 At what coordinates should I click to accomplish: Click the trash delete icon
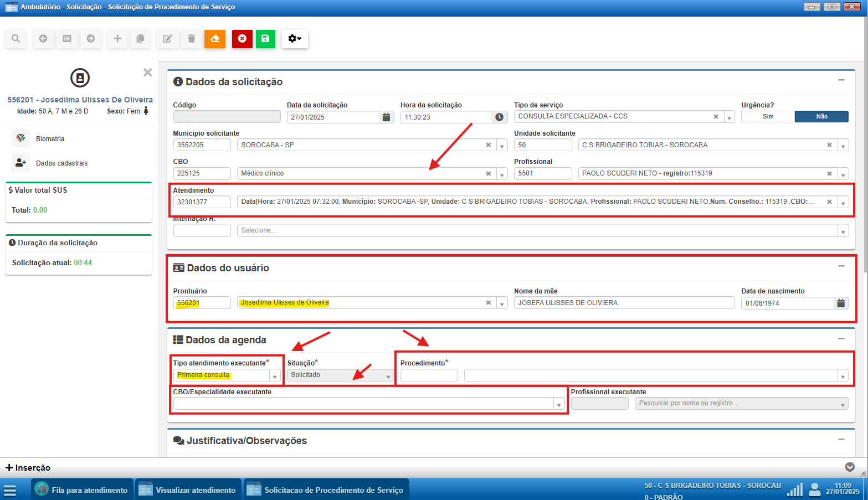tap(192, 39)
